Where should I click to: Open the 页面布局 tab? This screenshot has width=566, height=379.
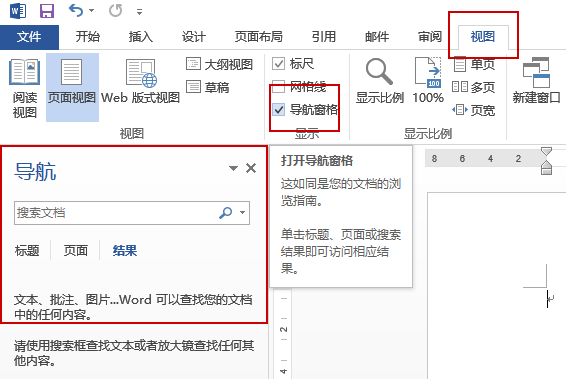[x=258, y=36]
